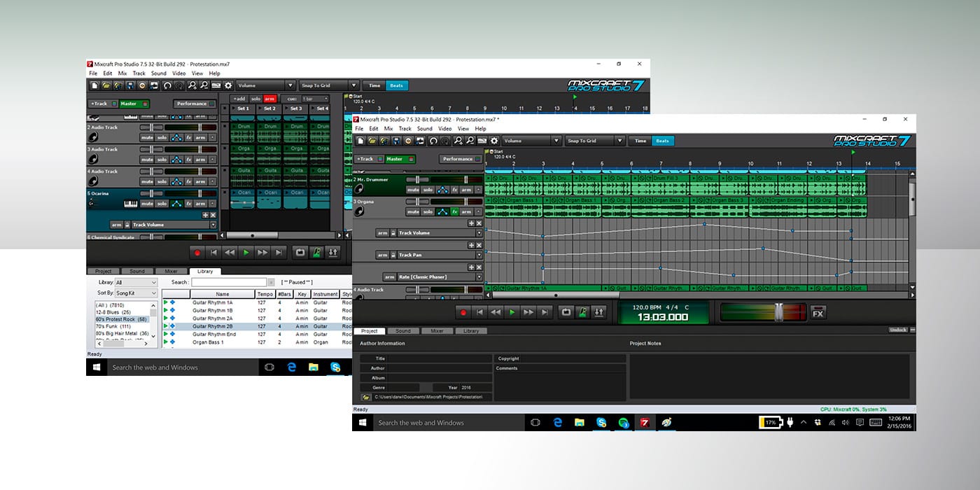Click Zoom In magnifier in front window toolbar
The image size is (980, 490).
(458, 141)
